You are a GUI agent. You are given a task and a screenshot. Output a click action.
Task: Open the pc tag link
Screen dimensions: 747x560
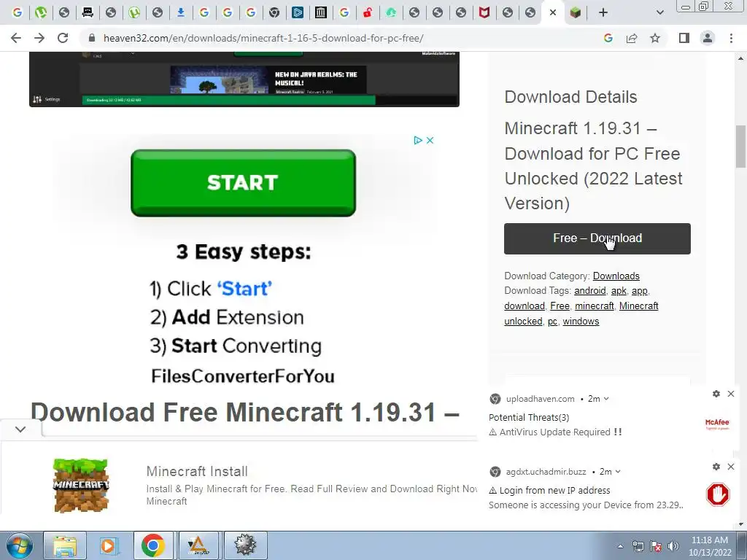552,322
